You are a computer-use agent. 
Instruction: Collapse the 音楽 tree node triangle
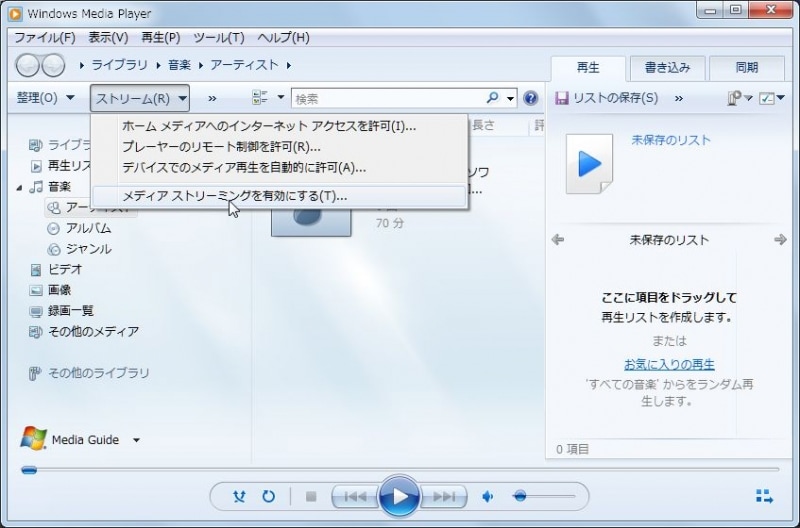coord(19,188)
